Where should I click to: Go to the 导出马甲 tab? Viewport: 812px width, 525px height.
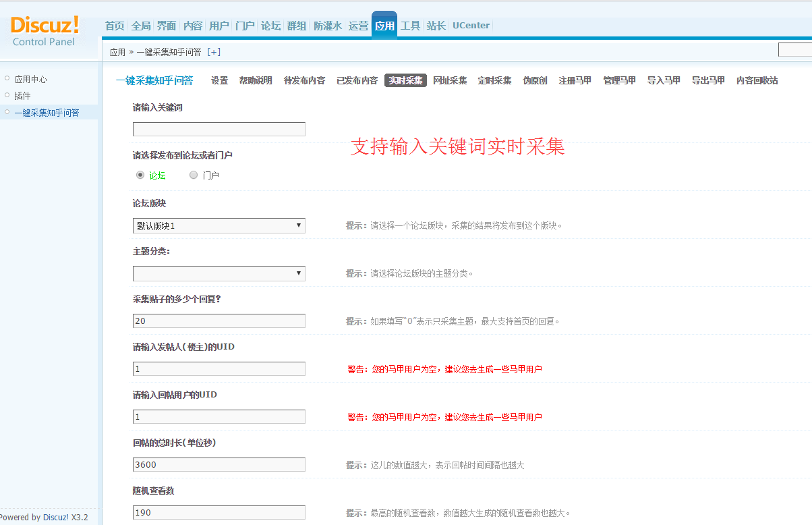click(x=709, y=80)
